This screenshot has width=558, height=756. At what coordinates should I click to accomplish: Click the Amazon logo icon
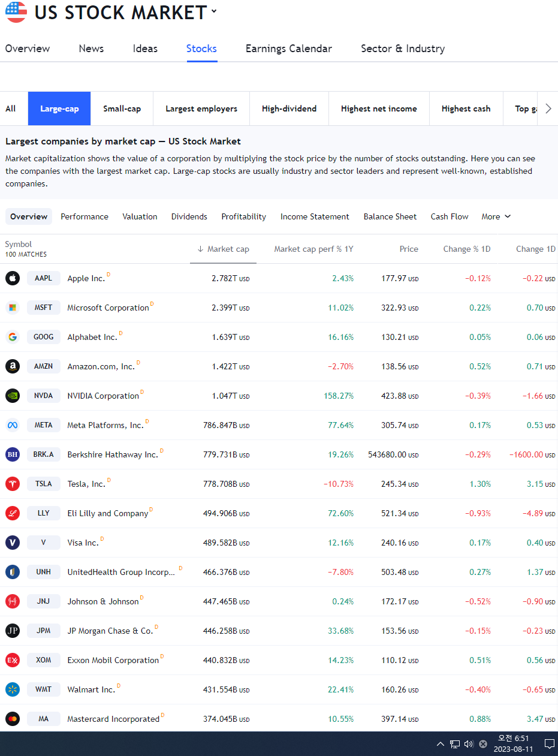coord(13,366)
